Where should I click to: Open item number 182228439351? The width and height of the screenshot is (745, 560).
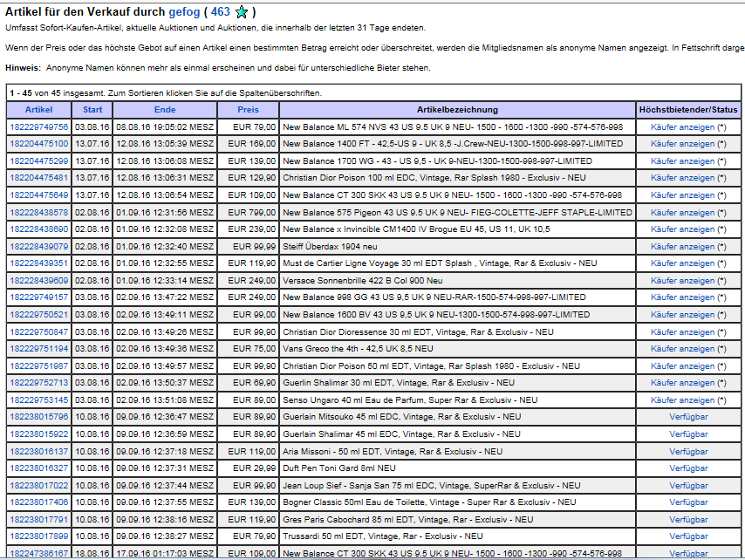coord(39,263)
